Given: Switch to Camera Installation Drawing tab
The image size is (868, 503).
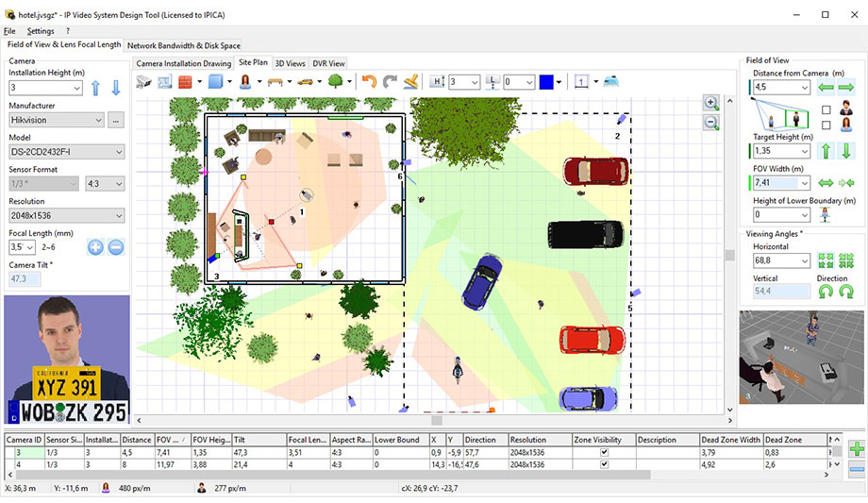Looking at the screenshot, I should click(183, 63).
